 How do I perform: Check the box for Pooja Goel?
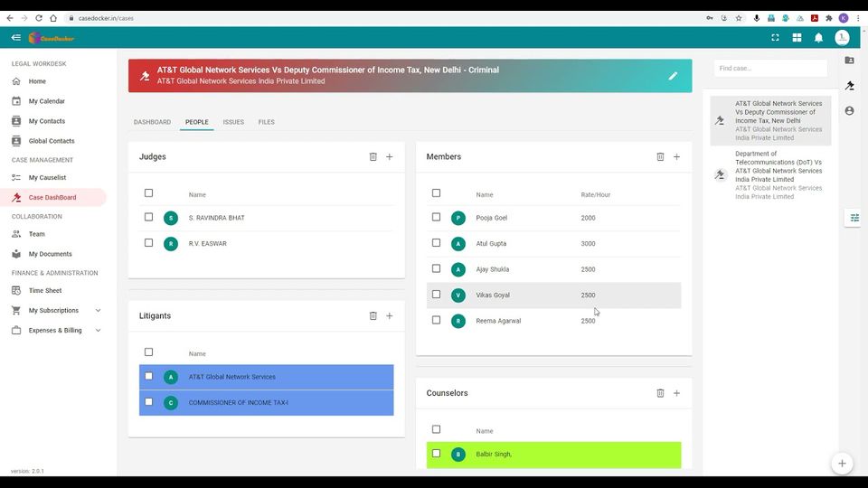[x=436, y=217]
